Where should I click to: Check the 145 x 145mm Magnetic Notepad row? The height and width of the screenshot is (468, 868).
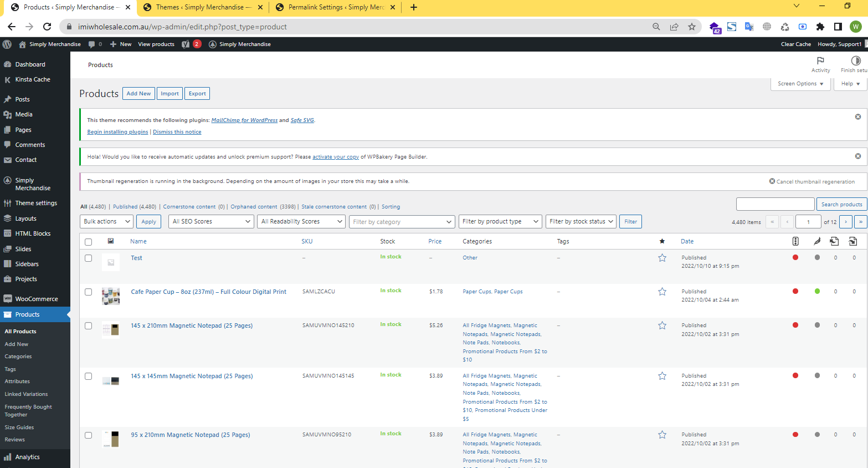click(x=88, y=377)
